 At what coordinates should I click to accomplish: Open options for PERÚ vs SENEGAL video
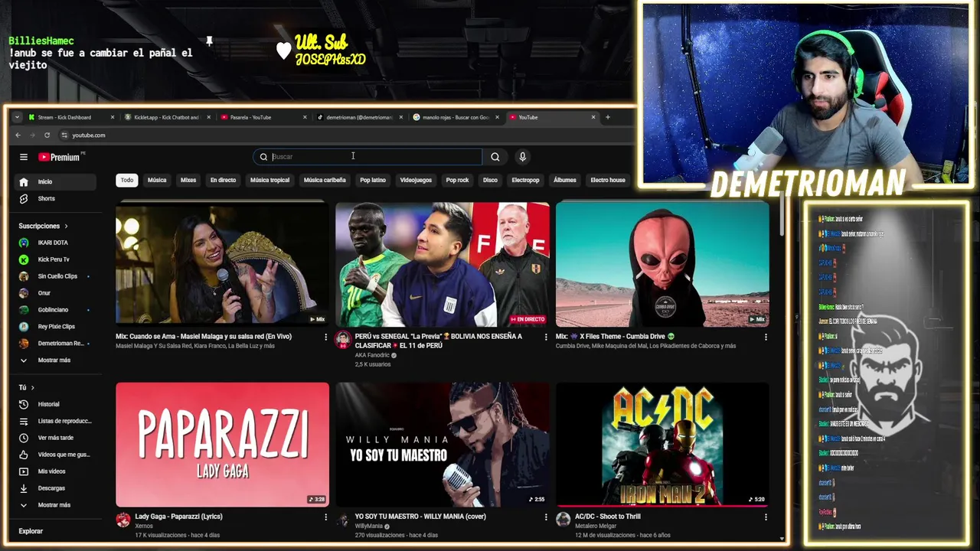point(546,337)
